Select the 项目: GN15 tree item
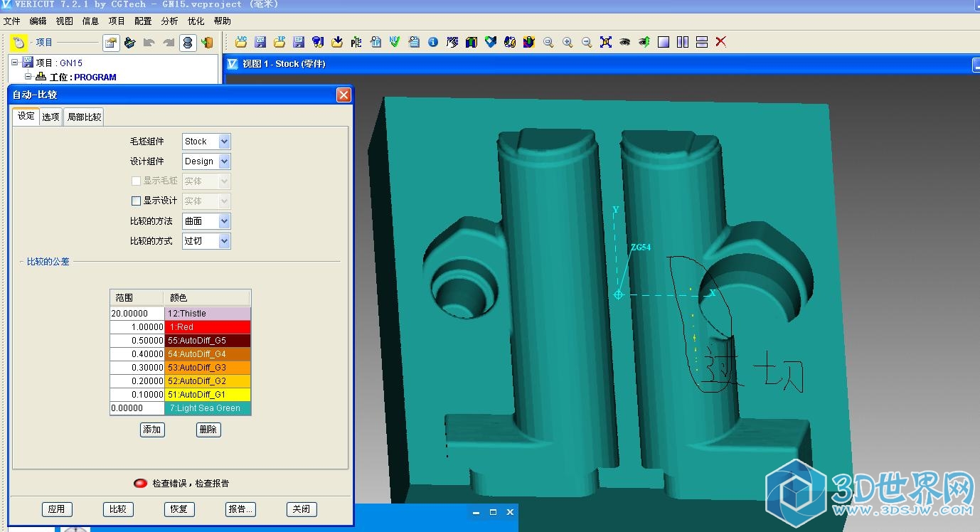This screenshot has height=532, width=980. [x=59, y=63]
